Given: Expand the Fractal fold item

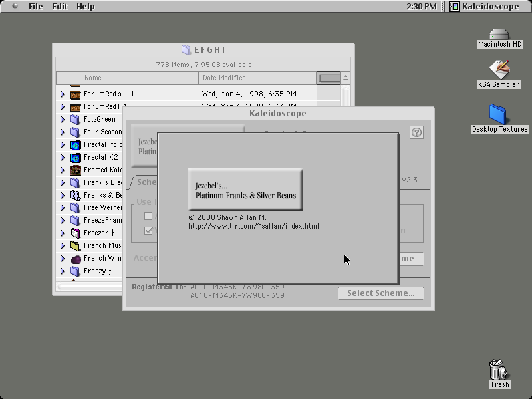Looking at the screenshot, I should (x=63, y=145).
